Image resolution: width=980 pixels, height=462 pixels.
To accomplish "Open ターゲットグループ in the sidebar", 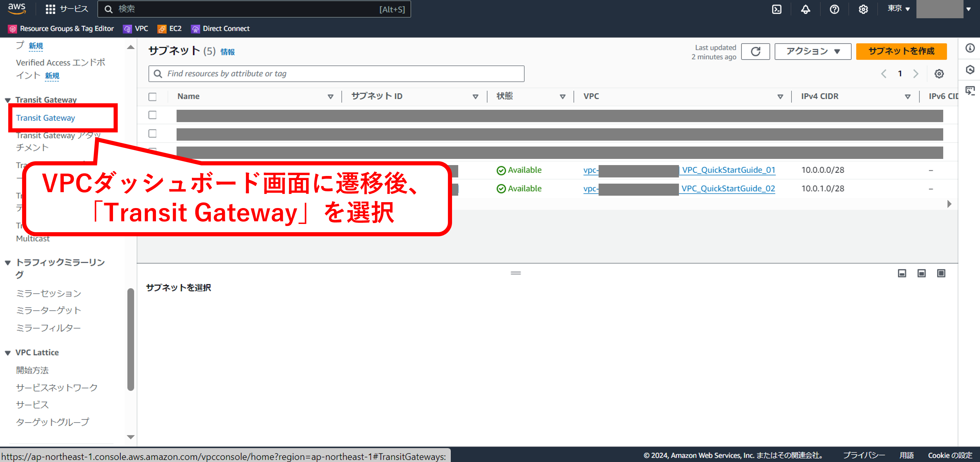I will pos(52,422).
